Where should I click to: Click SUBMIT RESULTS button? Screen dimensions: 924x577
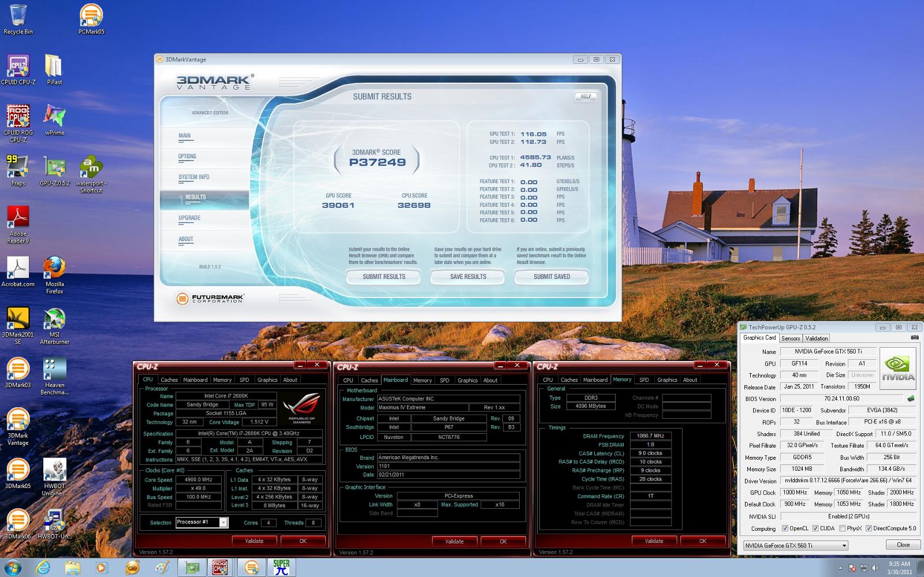[x=384, y=277]
